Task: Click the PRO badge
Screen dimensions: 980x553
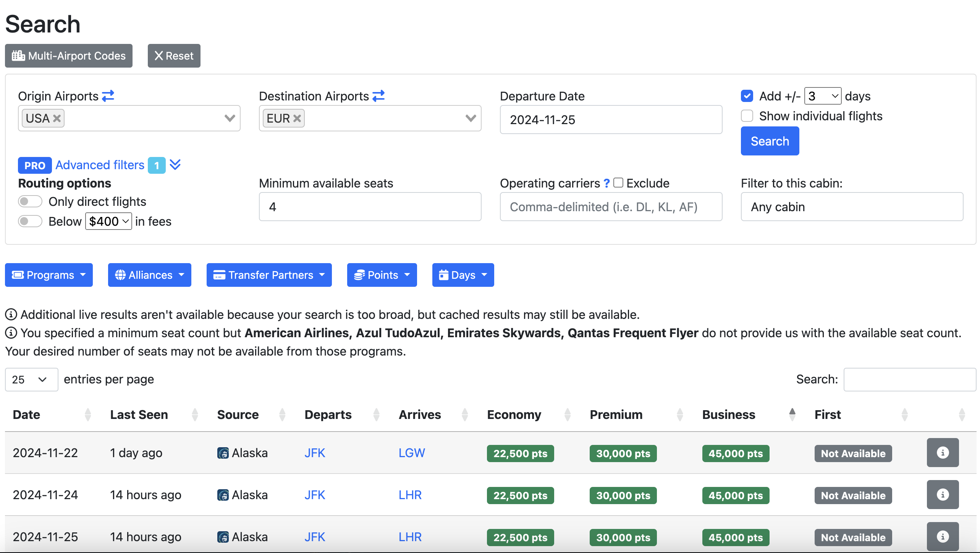Action: 35,165
